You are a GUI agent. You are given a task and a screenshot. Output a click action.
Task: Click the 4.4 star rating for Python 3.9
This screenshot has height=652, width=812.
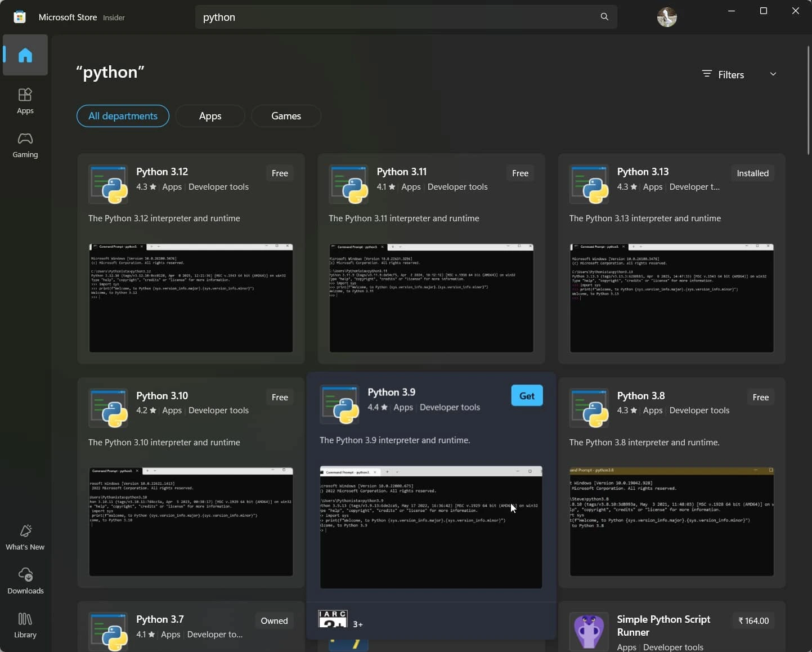[378, 407]
